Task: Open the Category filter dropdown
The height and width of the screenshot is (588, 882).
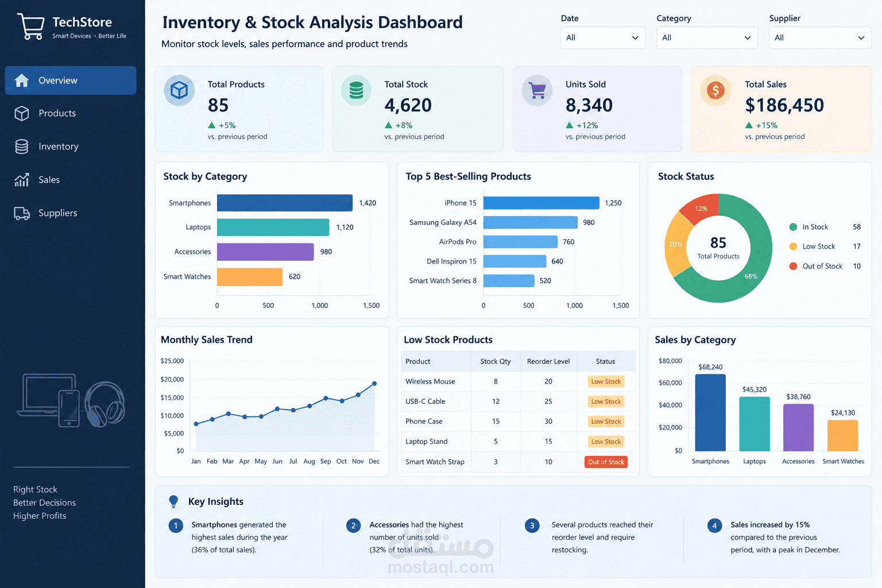Action: pos(707,38)
